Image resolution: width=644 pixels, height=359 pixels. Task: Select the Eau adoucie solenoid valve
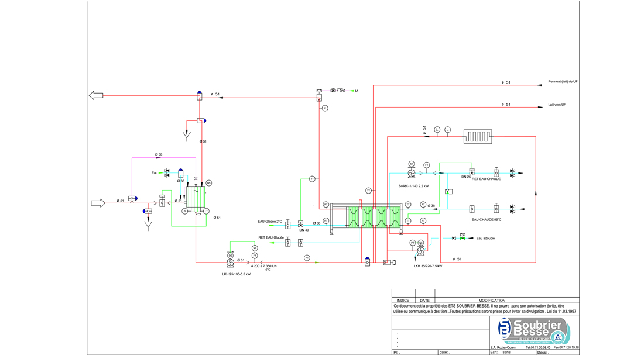click(x=463, y=237)
